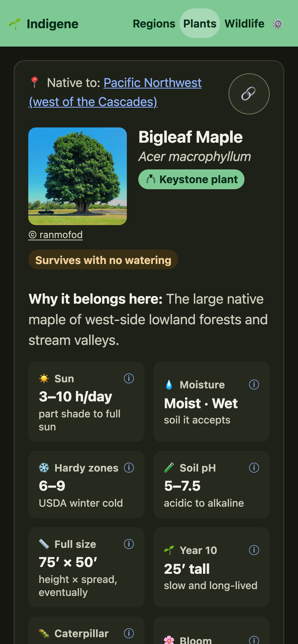
Task: View Year 10 info icon
Action: pyautogui.click(x=254, y=550)
